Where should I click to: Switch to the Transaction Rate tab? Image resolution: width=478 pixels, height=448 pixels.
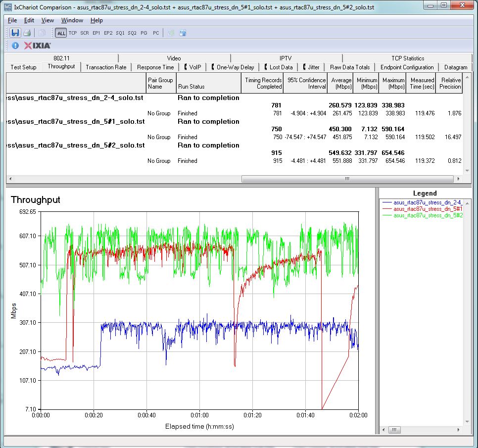pos(106,67)
